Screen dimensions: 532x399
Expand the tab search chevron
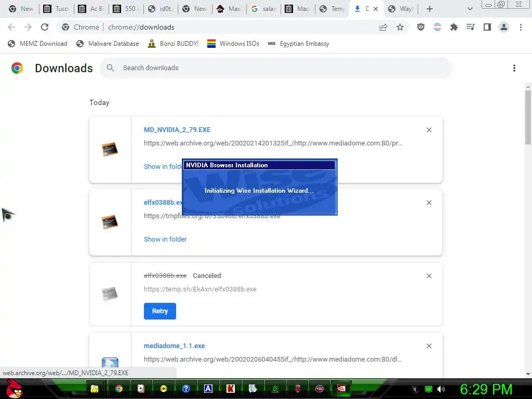(470, 9)
